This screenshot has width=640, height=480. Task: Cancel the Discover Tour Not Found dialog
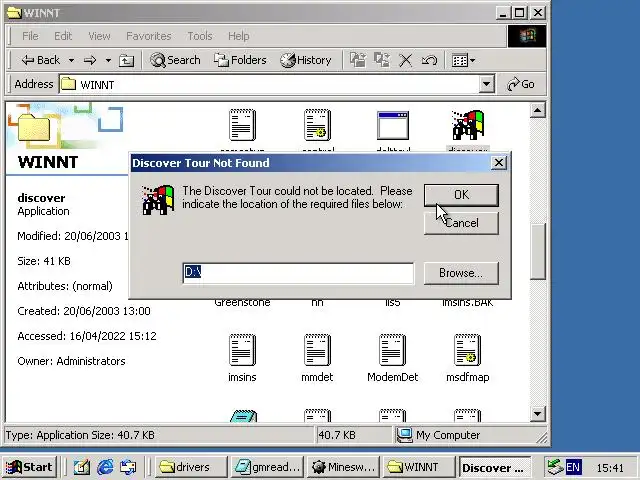pos(461,223)
